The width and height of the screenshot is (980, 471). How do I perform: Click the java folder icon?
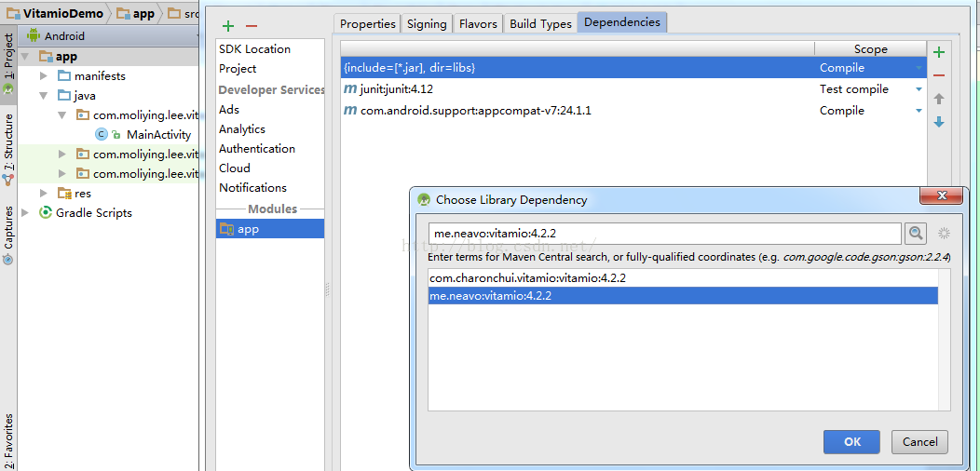pos(64,96)
